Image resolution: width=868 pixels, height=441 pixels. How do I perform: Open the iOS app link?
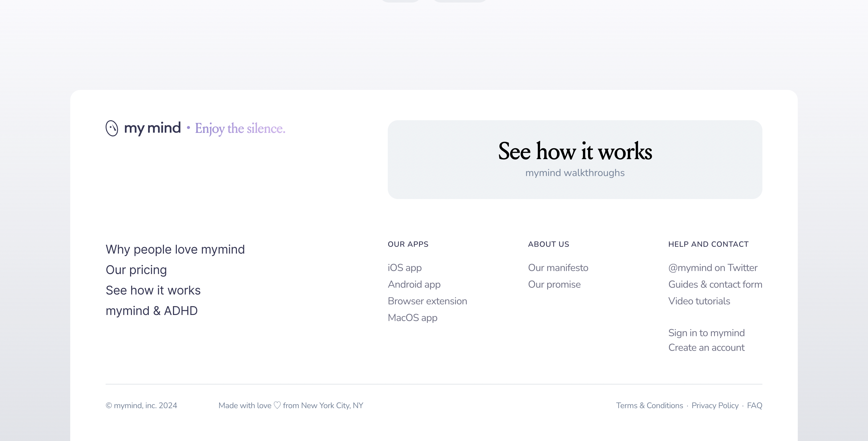click(404, 268)
